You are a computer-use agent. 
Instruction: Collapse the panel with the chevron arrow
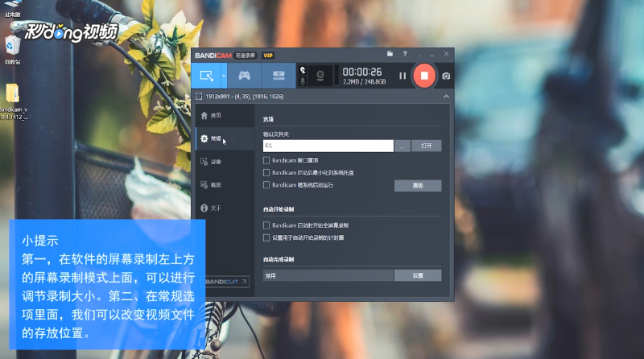447,97
